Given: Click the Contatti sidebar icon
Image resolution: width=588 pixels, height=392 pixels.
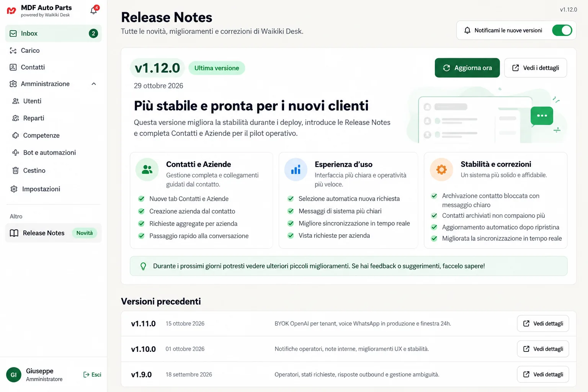Looking at the screenshot, I should [13, 67].
